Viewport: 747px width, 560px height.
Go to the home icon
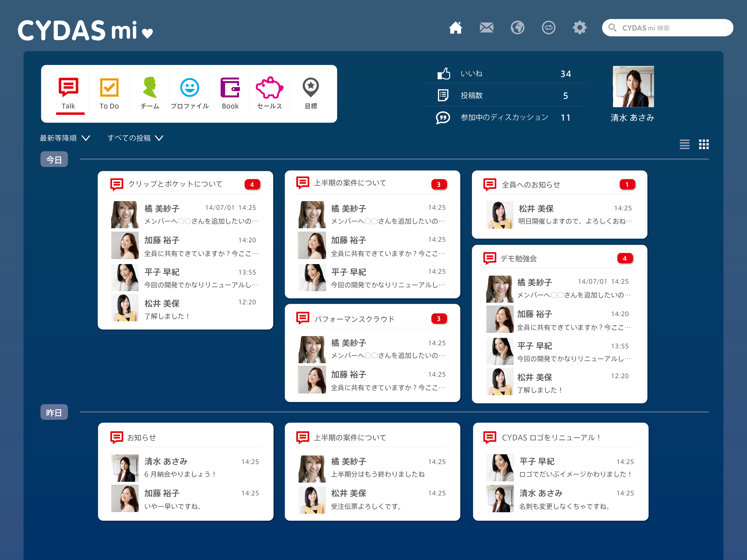tap(455, 28)
